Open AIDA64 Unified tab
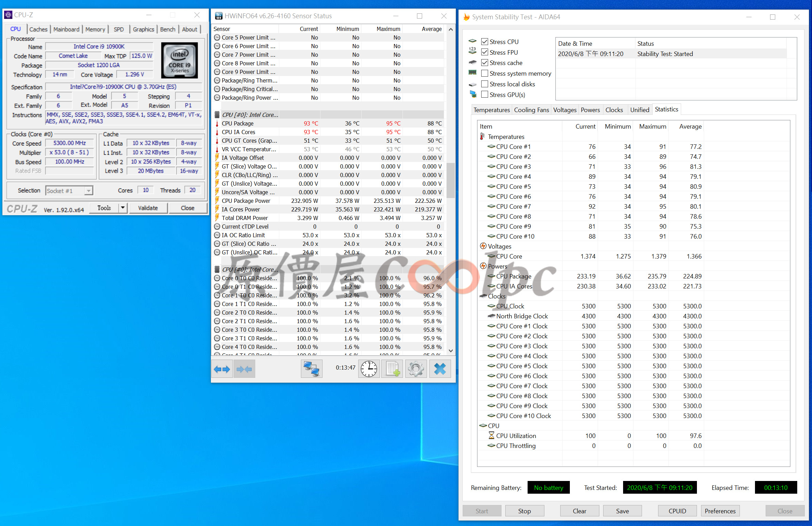The image size is (812, 526). click(640, 110)
